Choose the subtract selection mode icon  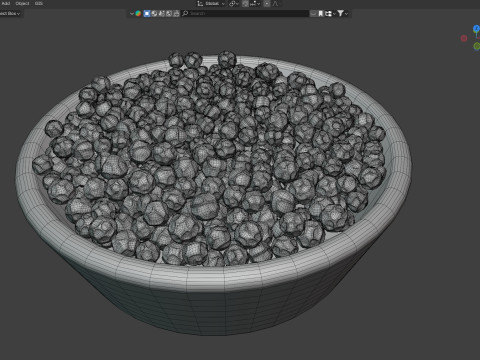162,14
